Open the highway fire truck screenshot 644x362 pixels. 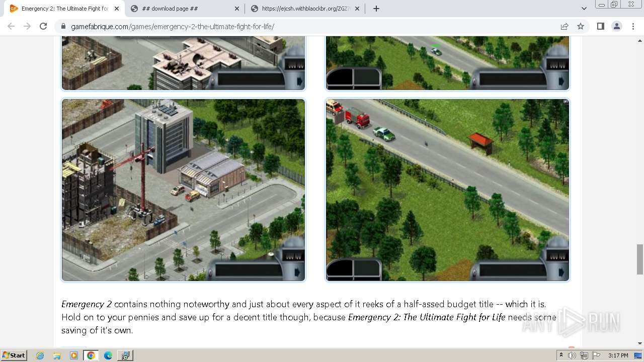pos(447,190)
